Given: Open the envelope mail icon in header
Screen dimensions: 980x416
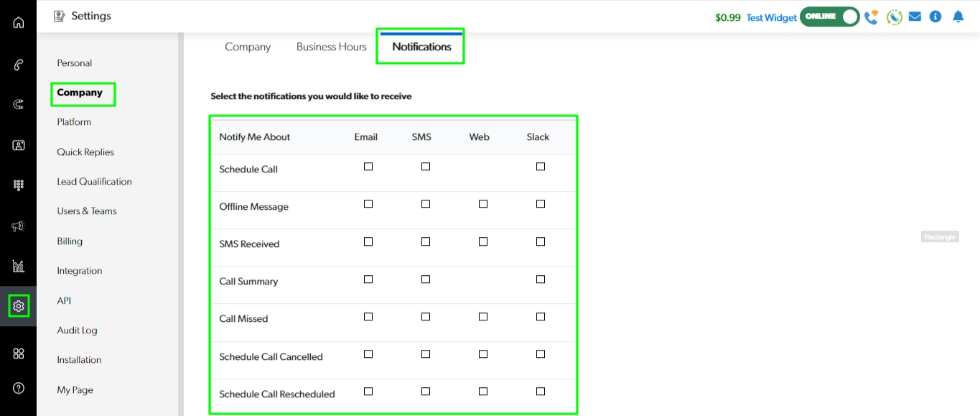Looking at the screenshot, I should (x=915, y=17).
